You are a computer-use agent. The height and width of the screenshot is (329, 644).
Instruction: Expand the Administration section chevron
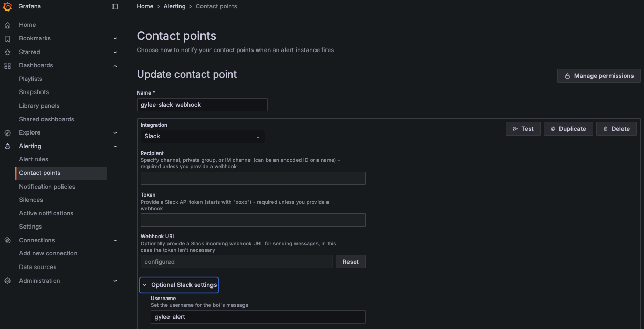tap(115, 281)
